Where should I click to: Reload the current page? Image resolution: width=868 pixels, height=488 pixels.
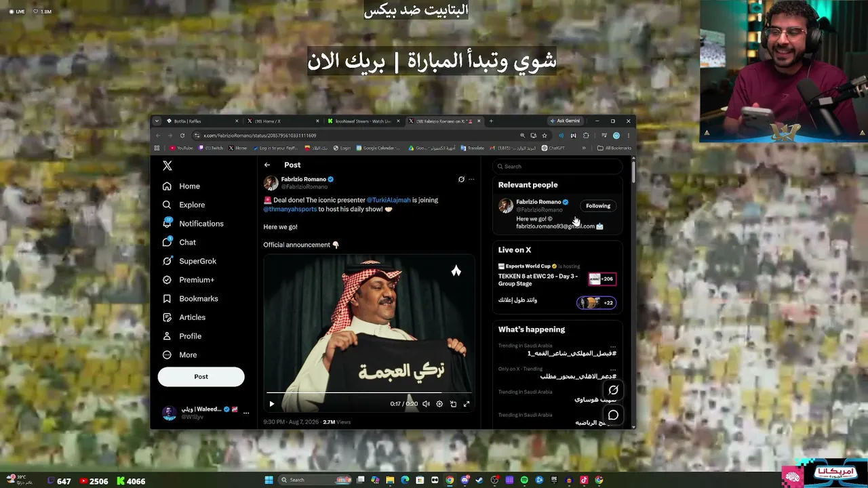(x=182, y=136)
